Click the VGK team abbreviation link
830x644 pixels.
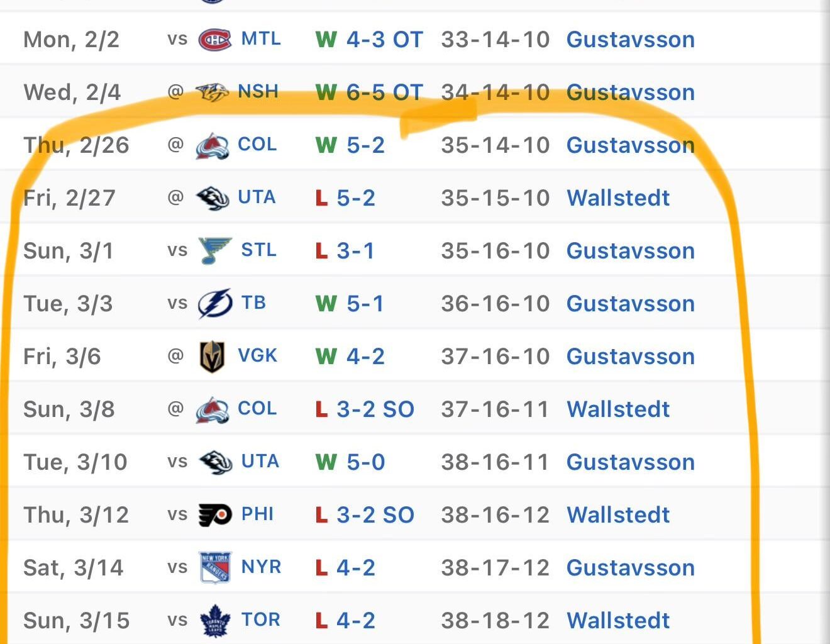tap(257, 356)
